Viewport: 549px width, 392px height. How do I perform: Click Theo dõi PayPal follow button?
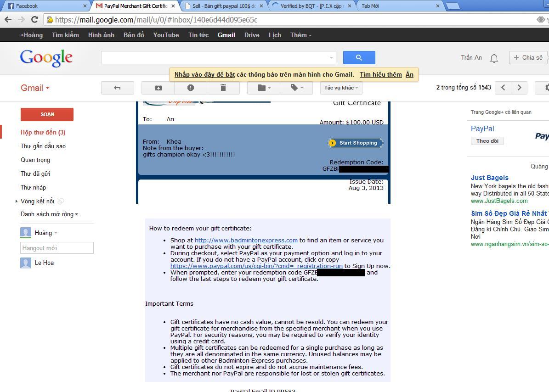pos(487,141)
